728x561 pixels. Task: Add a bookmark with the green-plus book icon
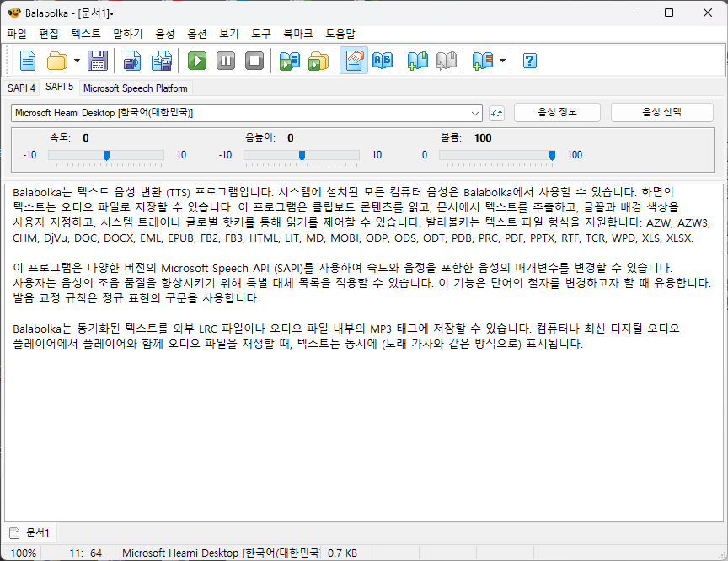click(x=417, y=61)
